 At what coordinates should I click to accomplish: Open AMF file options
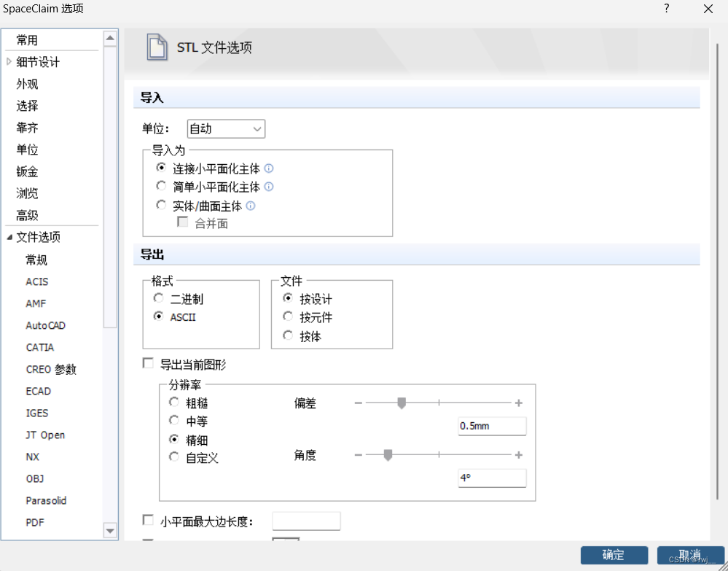(x=36, y=303)
